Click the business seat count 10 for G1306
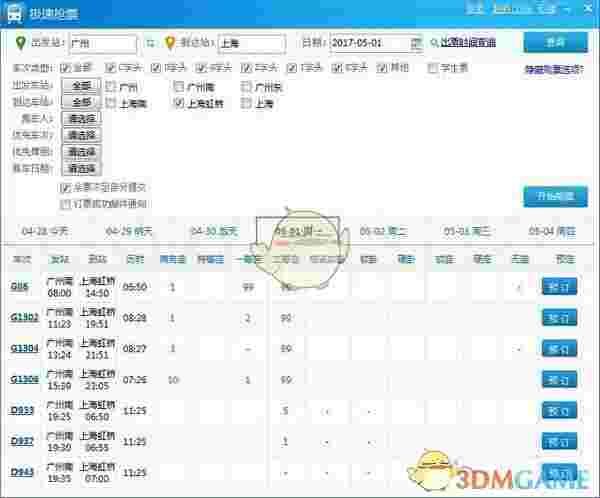 click(x=173, y=380)
